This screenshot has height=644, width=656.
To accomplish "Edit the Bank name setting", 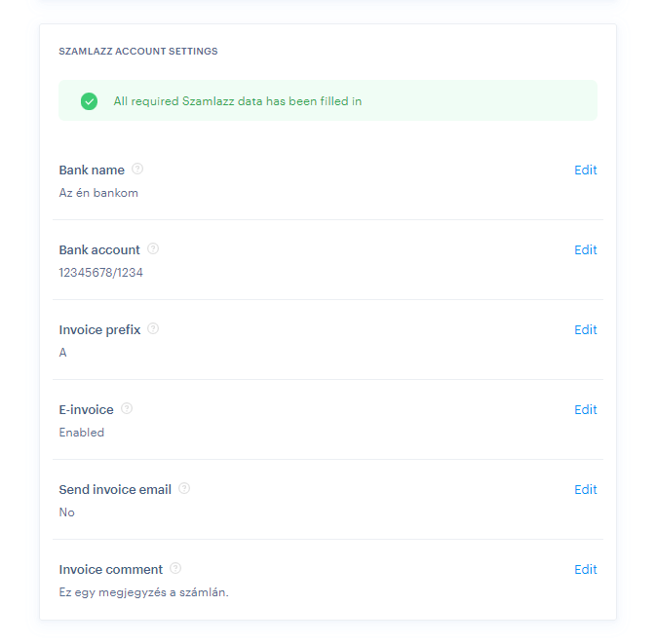I will pyautogui.click(x=585, y=170).
